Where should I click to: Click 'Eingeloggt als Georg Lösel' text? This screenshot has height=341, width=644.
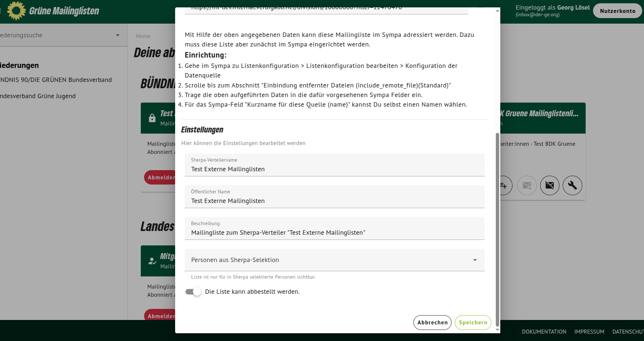click(x=553, y=7)
